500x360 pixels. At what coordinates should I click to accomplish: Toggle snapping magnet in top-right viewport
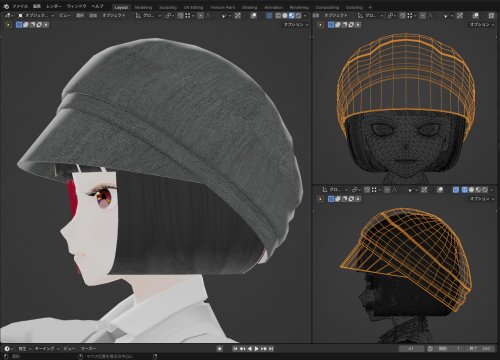point(403,16)
